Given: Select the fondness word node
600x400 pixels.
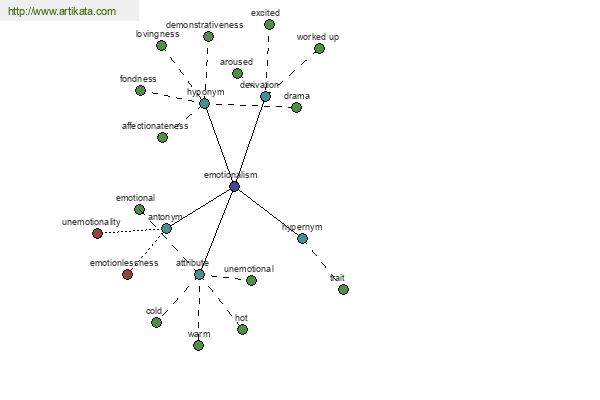Looking at the screenshot, I should point(140,91).
